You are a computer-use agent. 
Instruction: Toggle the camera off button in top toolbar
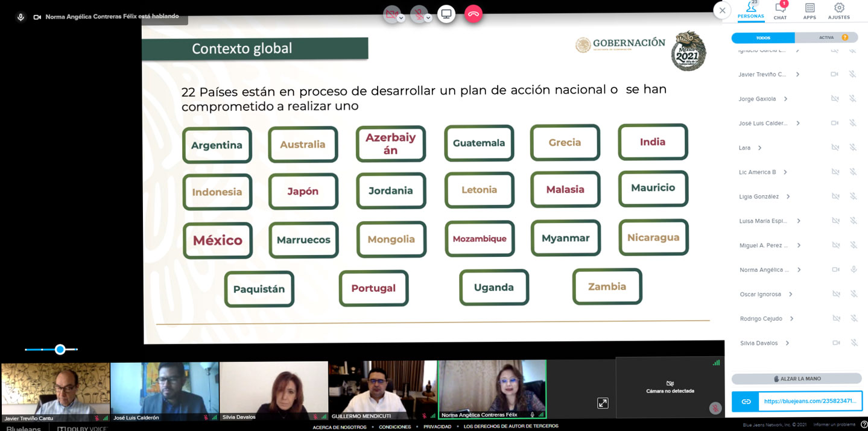pyautogui.click(x=391, y=14)
